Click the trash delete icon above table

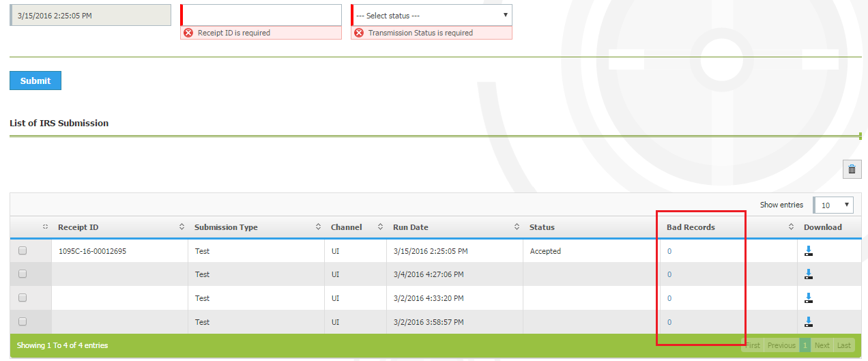[x=852, y=169]
